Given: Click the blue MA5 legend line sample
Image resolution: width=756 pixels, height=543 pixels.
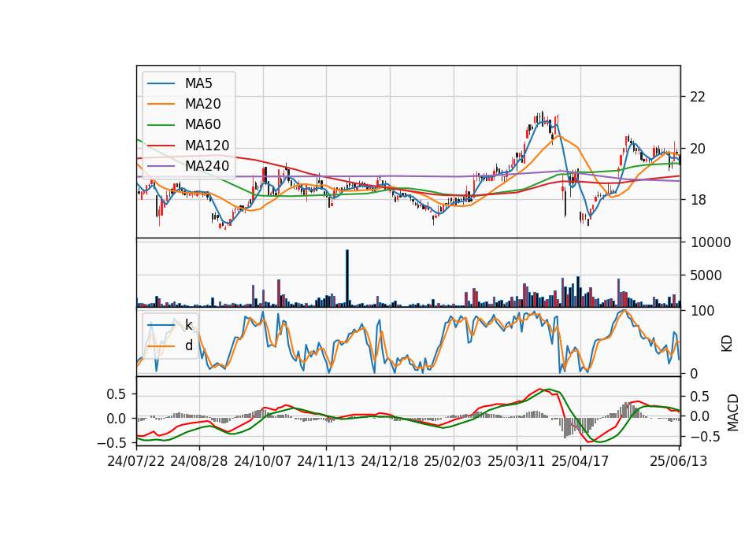Looking at the screenshot, I should coord(161,83).
